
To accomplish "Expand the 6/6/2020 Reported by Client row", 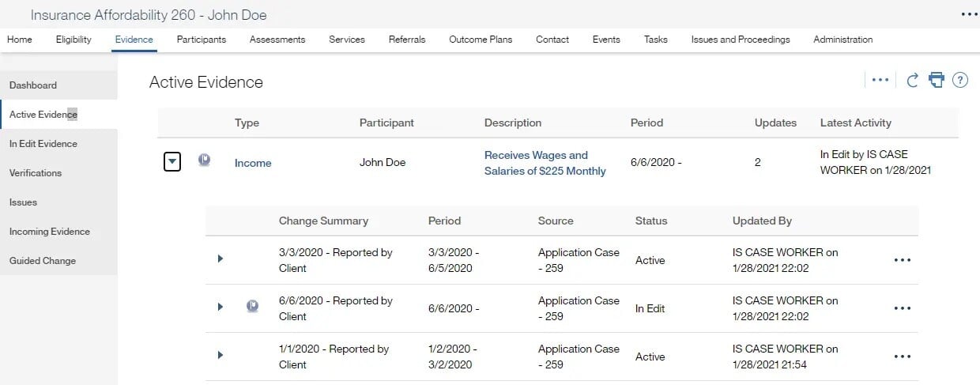I will [x=220, y=307].
